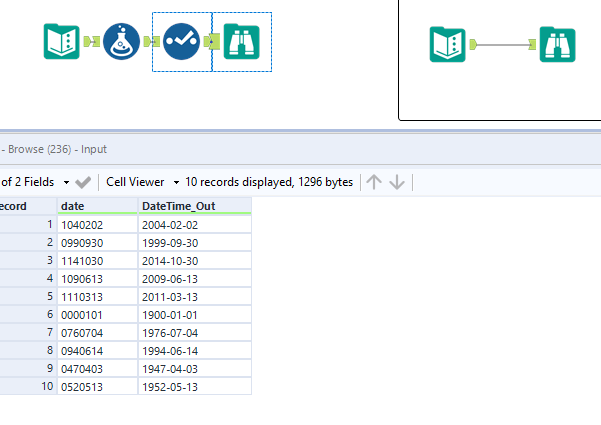Click the Text Input output anchor in the left workflow
The image size is (601, 425).
[87, 41]
